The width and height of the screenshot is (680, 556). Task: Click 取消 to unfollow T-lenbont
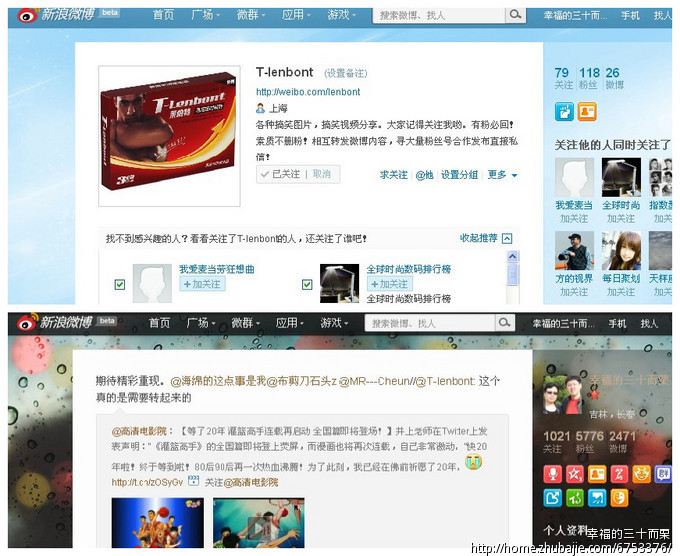[321, 174]
